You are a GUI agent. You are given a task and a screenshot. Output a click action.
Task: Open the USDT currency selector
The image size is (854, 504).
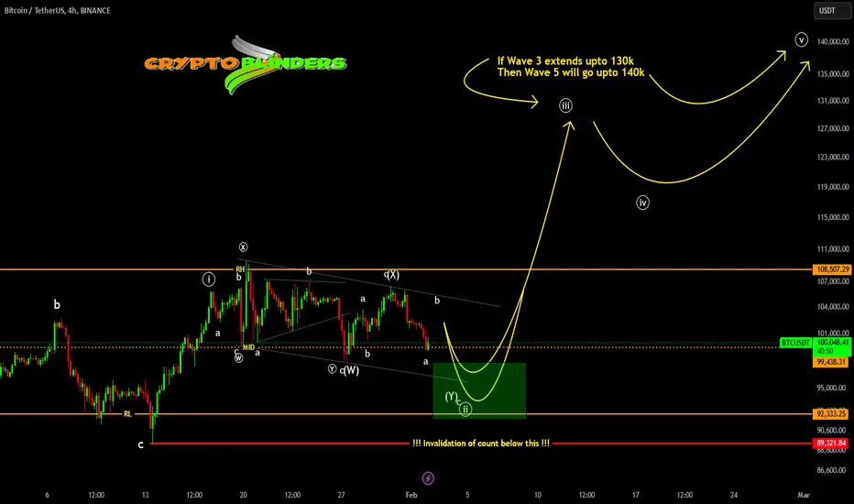coord(832,11)
